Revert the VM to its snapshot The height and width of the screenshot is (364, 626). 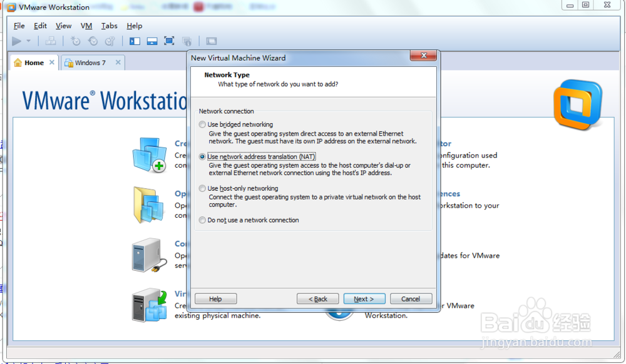(92, 41)
